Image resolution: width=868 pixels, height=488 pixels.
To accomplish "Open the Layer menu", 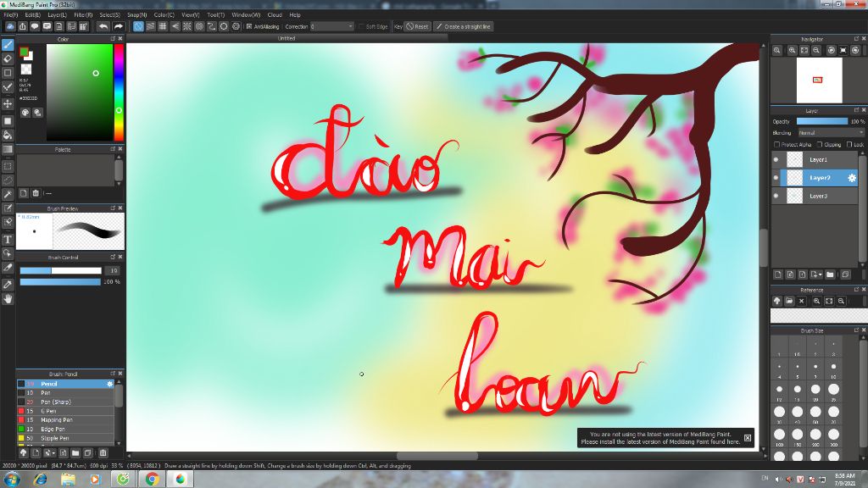I will click(57, 15).
